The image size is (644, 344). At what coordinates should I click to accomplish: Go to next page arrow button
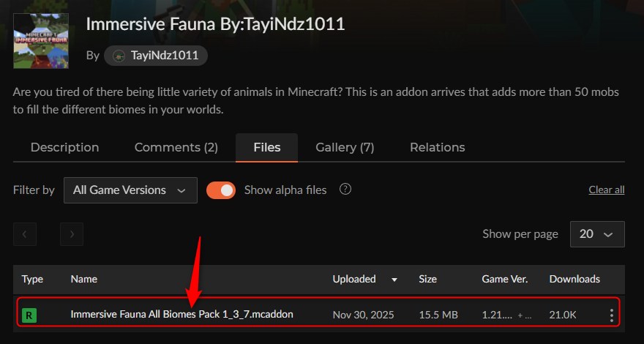[72, 234]
